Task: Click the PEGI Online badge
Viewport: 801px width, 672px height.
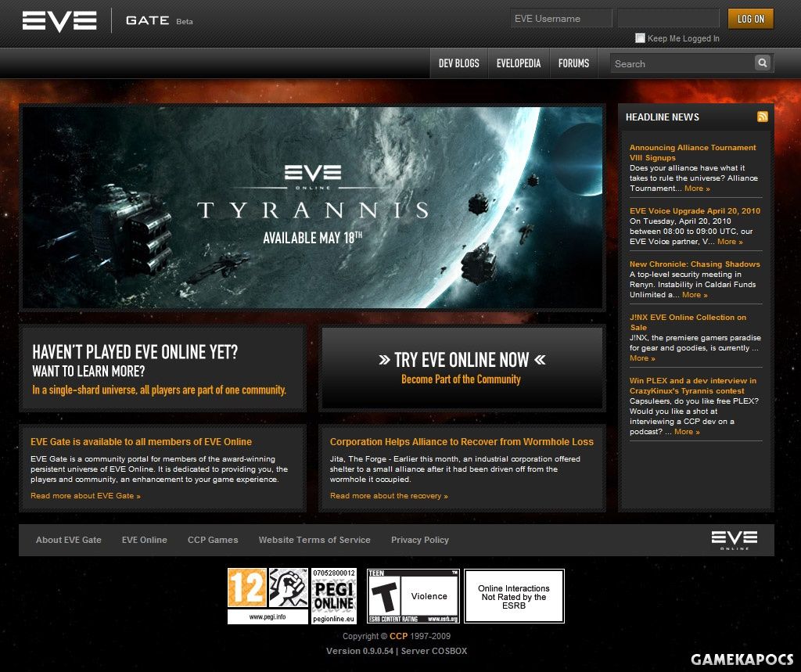Action: click(x=334, y=595)
